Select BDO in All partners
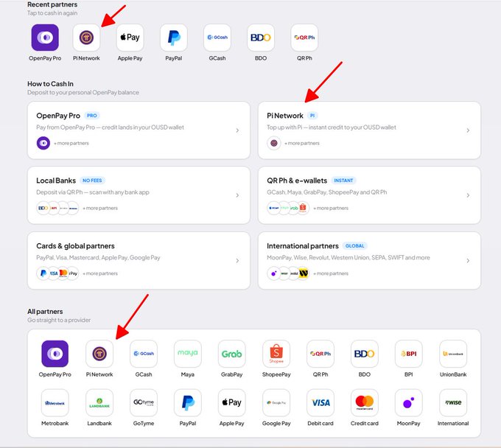 [365, 354]
